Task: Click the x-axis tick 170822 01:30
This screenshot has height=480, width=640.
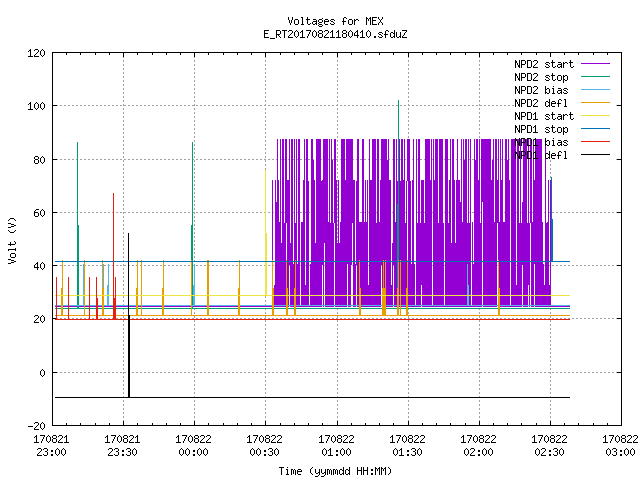Action: tap(407, 446)
